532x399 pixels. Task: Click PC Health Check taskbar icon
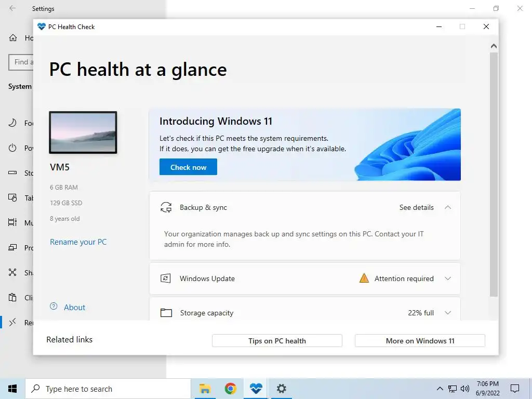tap(256, 389)
